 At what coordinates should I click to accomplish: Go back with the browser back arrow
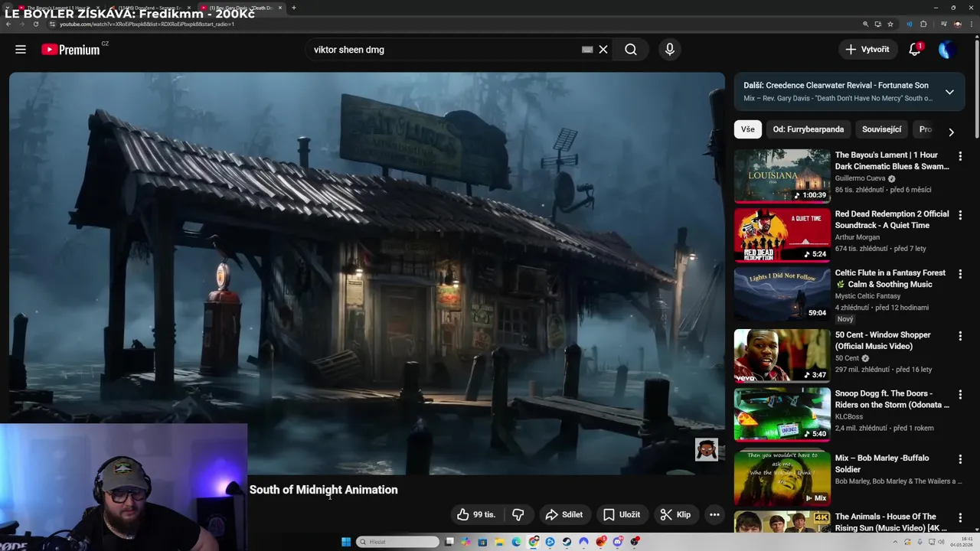(8, 24)
